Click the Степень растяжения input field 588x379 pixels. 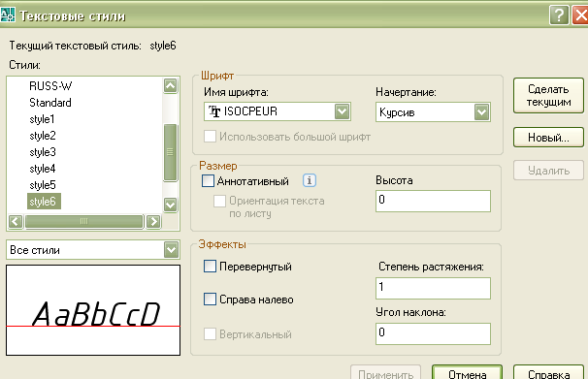[x=433, y=288]
